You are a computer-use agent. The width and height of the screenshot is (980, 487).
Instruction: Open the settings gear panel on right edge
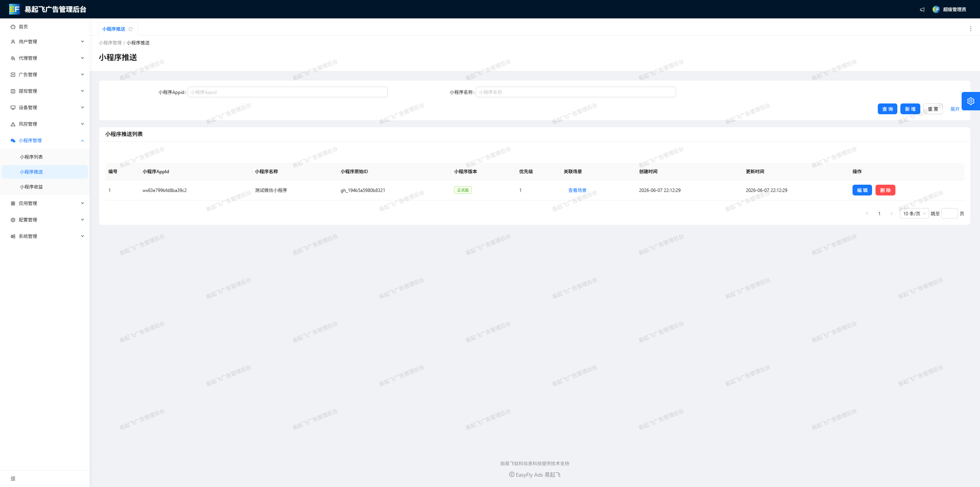[971, 101]
